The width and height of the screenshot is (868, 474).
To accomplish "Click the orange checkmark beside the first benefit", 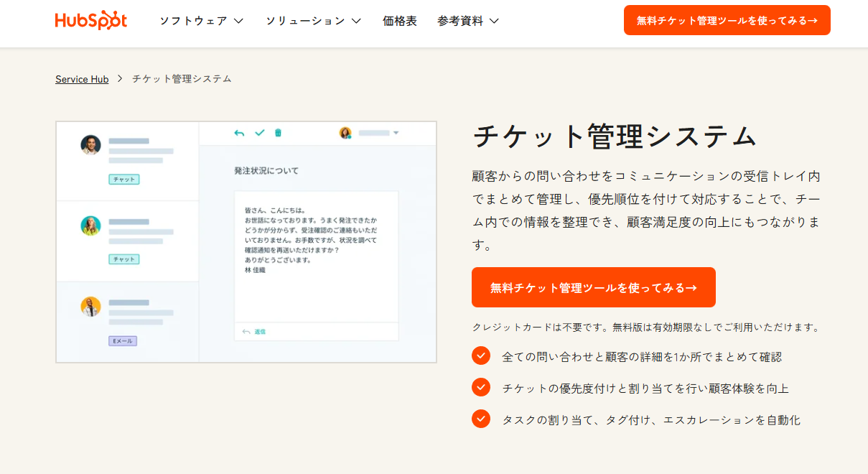I will [x=481, y=355].
